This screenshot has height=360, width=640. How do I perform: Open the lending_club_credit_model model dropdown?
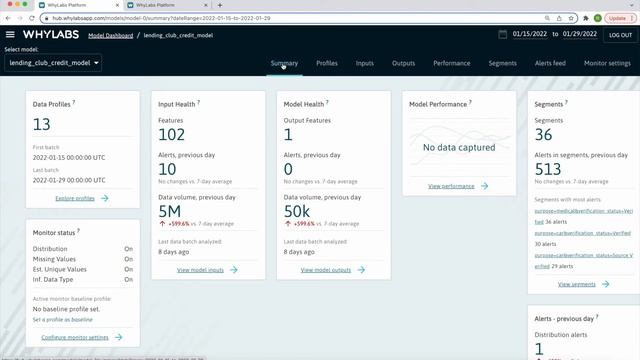coord(53,63)
